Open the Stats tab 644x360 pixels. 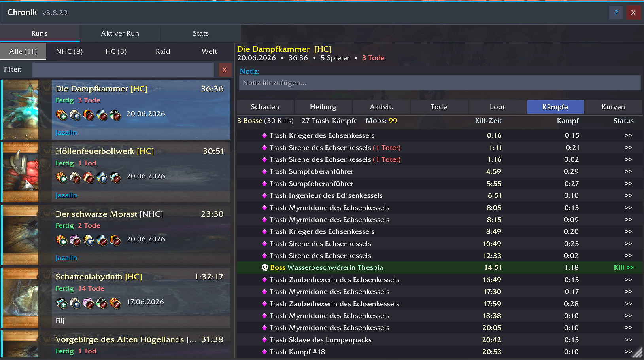[x=201, y=33]
